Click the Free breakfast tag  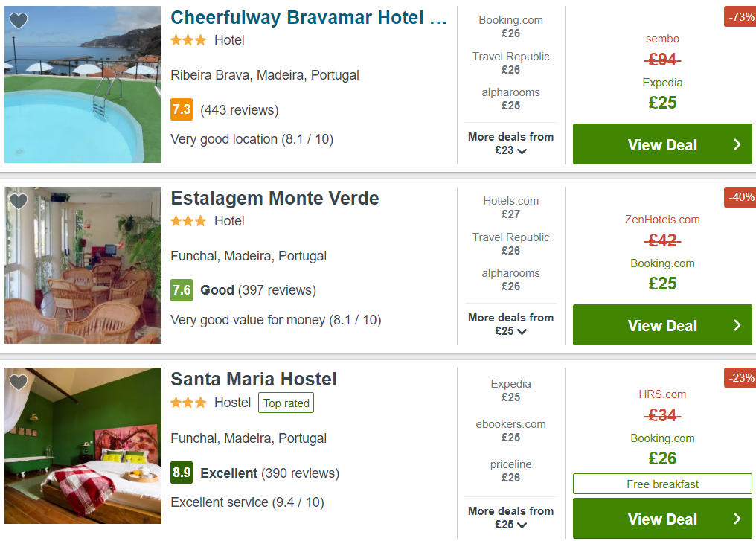point(662,484)
